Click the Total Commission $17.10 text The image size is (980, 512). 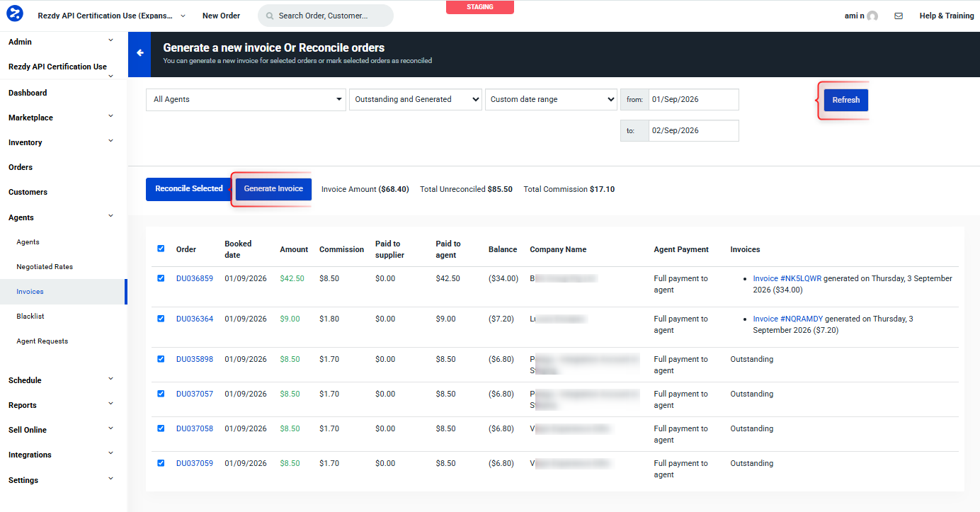click(569, 189)
